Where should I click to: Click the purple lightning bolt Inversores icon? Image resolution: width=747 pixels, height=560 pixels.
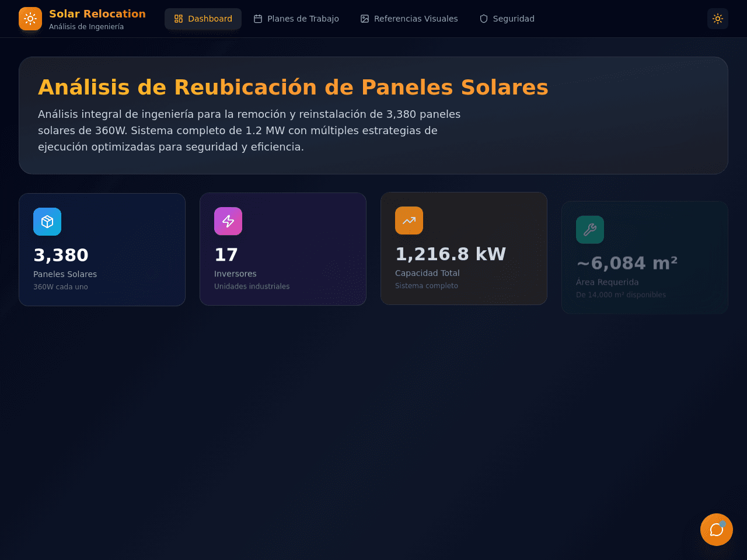tap(228, 221)
